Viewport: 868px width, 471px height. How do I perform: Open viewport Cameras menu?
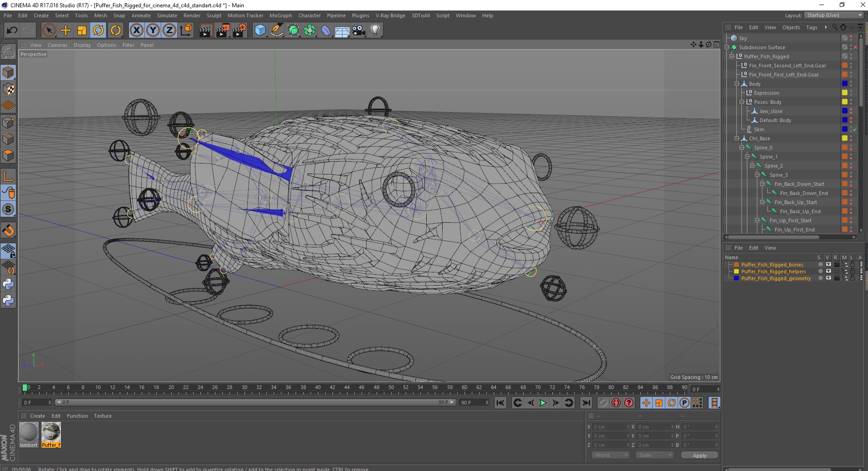pos(57,45)
